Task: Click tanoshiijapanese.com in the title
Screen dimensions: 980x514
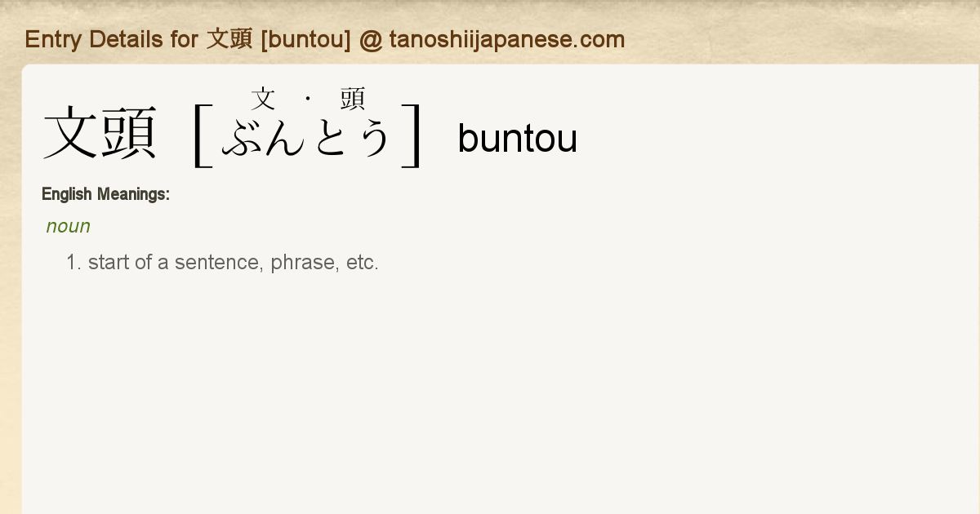Action: tap(507, 39)
